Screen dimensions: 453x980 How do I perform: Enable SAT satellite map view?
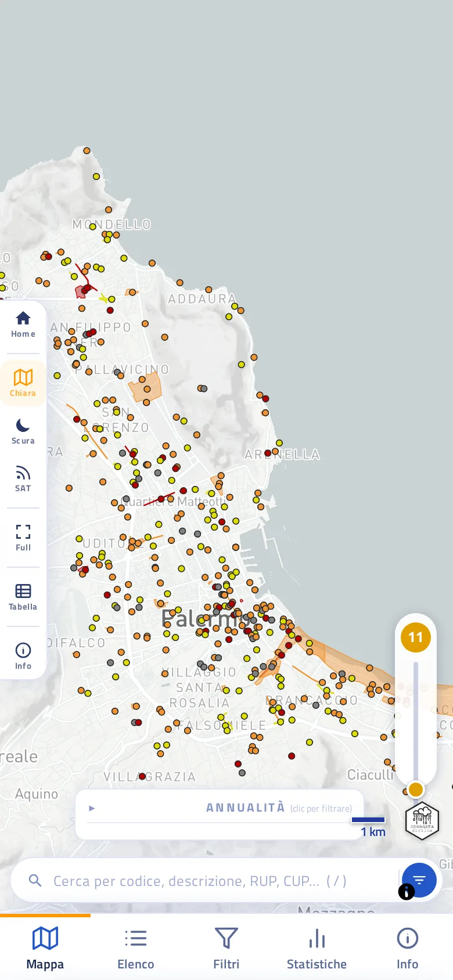coord(23,479)
